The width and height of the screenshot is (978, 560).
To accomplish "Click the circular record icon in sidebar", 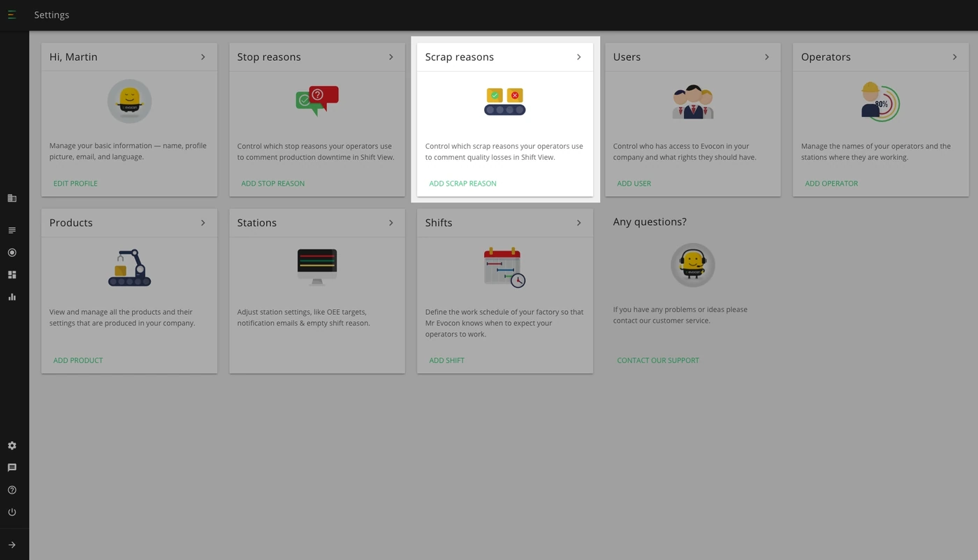I will point(12,253).
